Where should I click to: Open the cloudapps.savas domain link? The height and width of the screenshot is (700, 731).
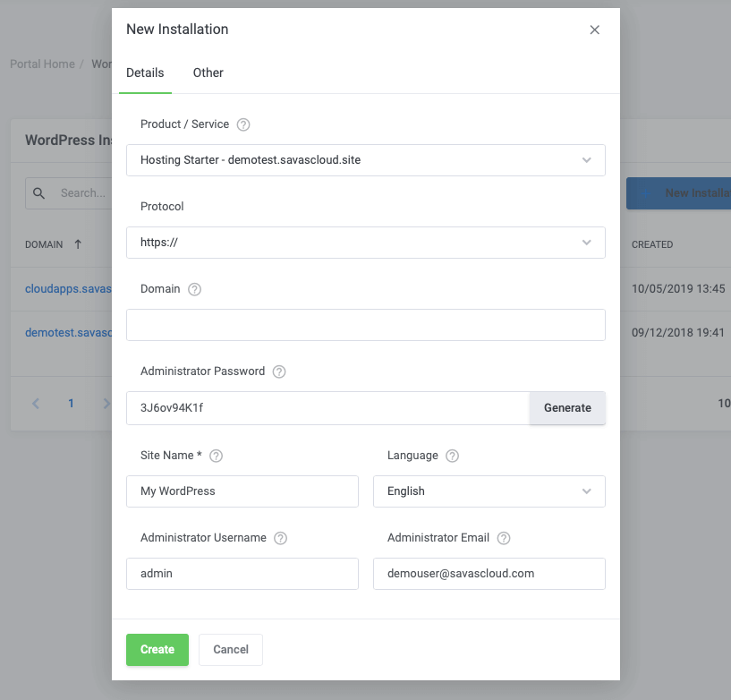pos(68,289)
